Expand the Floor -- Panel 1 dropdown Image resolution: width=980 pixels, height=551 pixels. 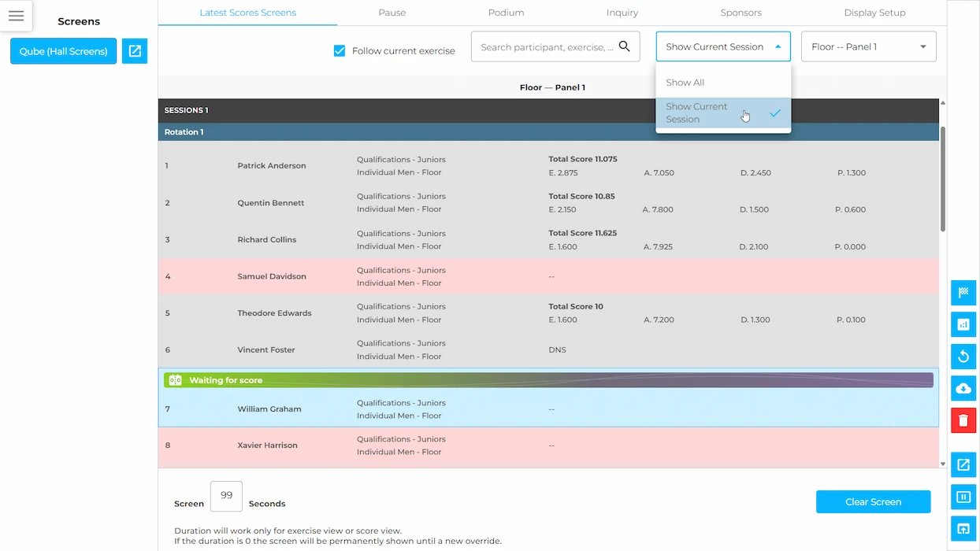click(869, 46)
